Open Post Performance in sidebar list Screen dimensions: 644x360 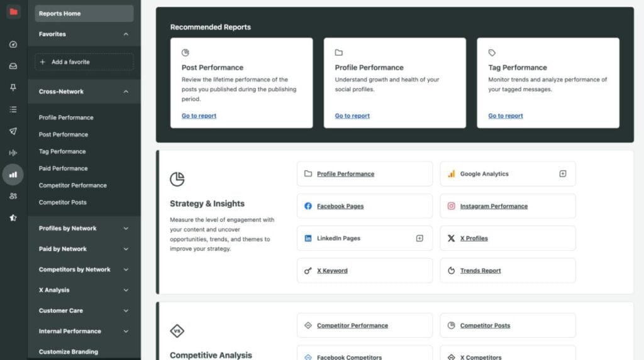pyautogui.click(x=64, y=134)
